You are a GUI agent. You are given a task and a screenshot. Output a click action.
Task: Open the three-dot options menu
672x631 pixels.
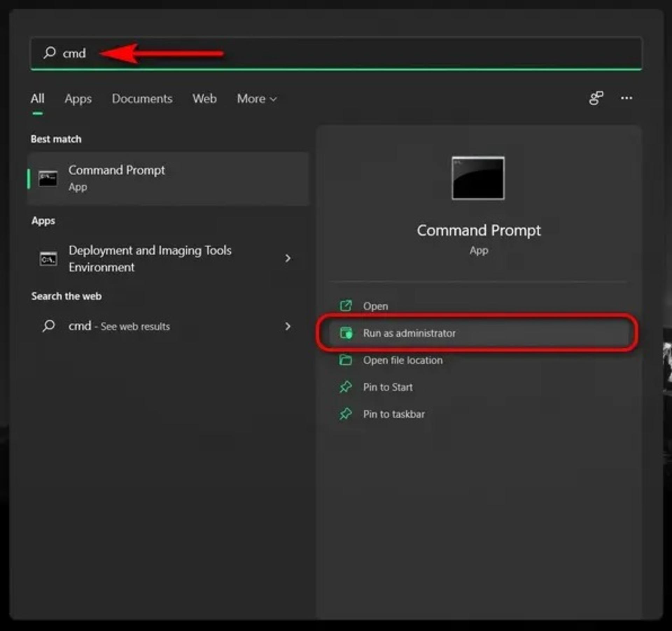(626, 98)
